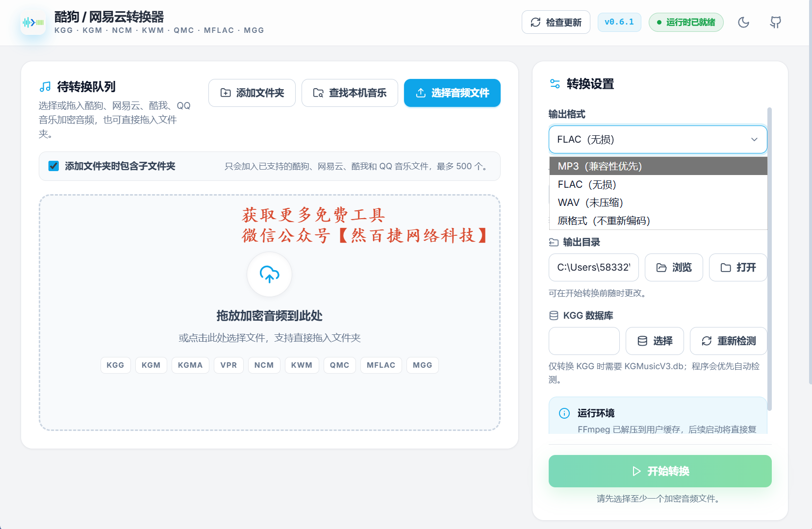The height and width of the screenshot is (529, 812).
Task: Select MP3 (兼容性优先) option
Action: pyautogui.click(x=658, y=166)
